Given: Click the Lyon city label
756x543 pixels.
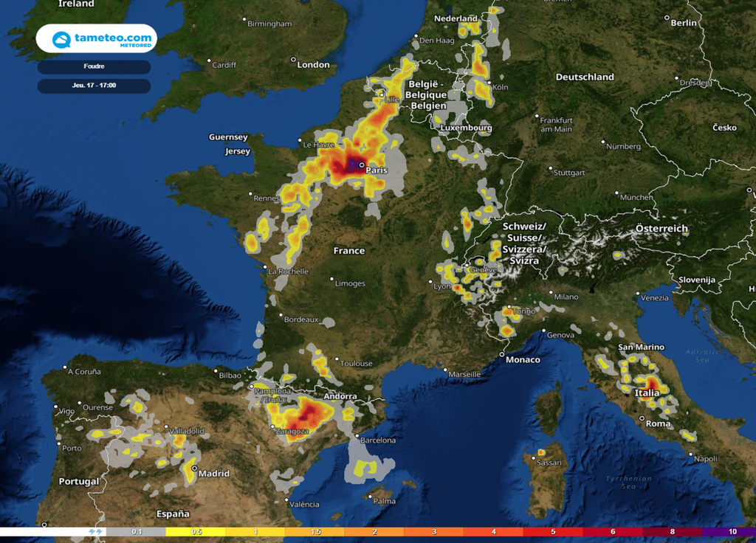Looking at the screenshot, I should 442,287.
